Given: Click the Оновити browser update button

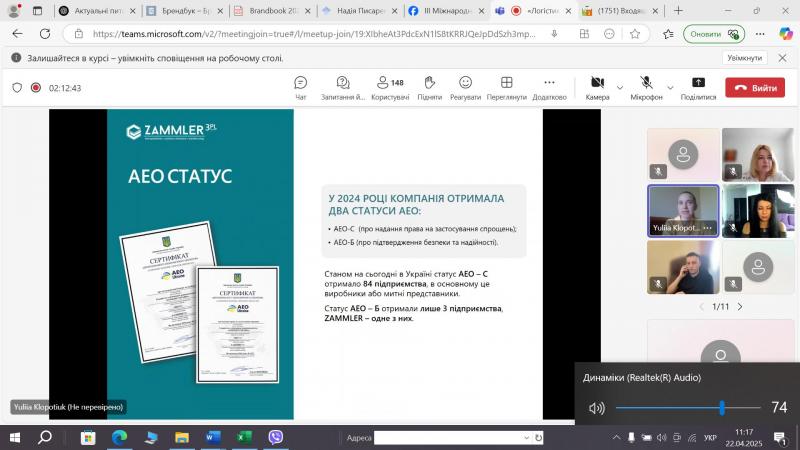Looking at the screenshot, I should (x=714, y=34).
